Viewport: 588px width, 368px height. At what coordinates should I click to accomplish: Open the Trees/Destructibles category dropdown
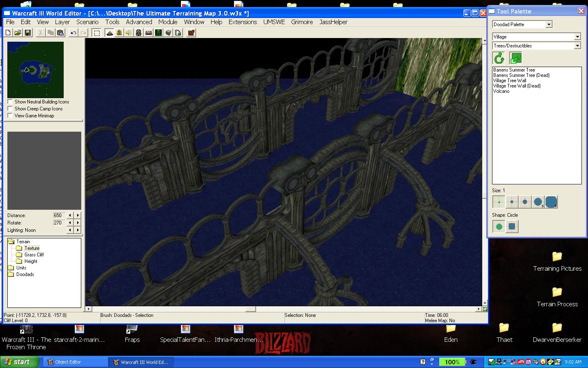point(577,46)
